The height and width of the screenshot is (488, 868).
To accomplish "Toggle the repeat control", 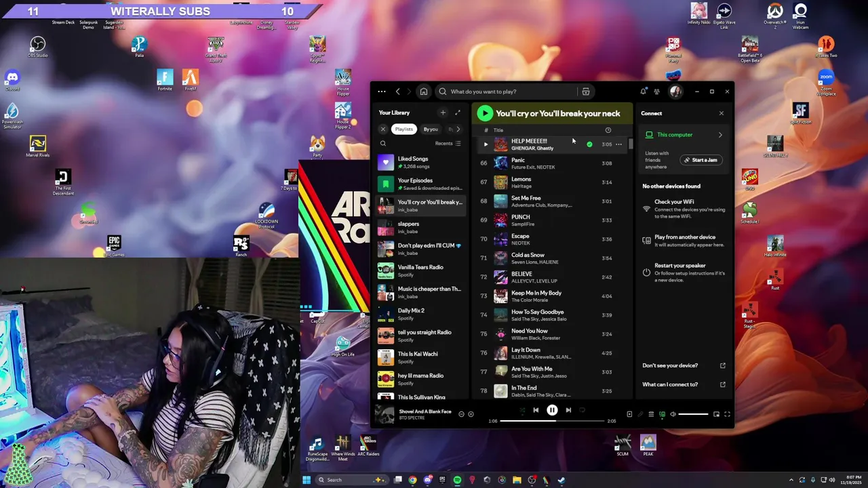I will coord(582,410).
